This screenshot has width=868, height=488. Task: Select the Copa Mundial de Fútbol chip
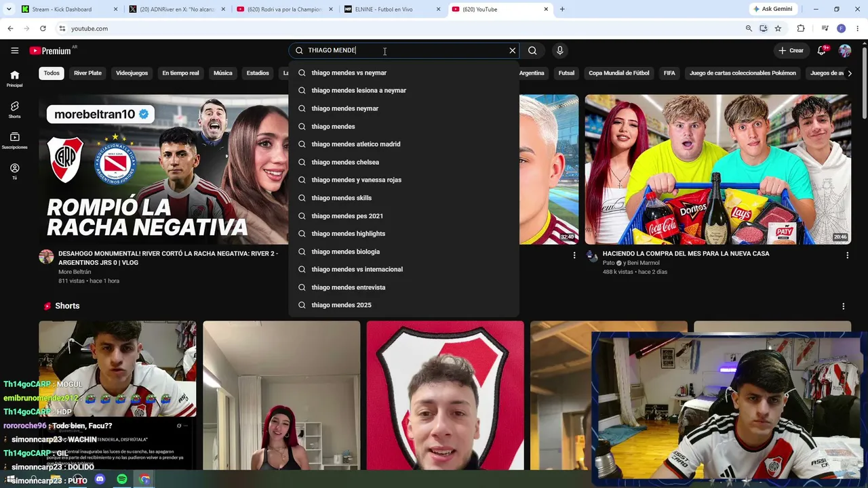(619, 73)
